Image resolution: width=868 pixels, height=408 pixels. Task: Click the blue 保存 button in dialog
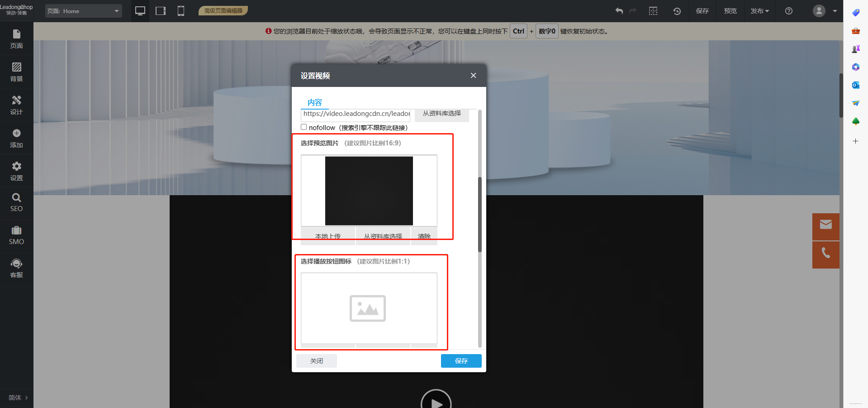[x=461, y=361]
